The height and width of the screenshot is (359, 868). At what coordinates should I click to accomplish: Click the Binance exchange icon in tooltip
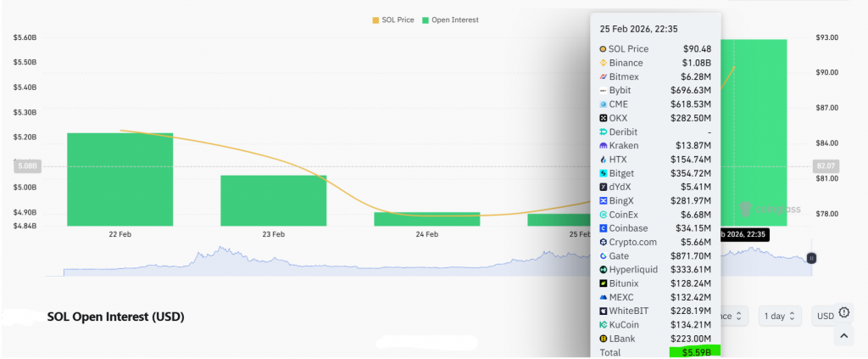pyautogui.click(x=603, y=63)
